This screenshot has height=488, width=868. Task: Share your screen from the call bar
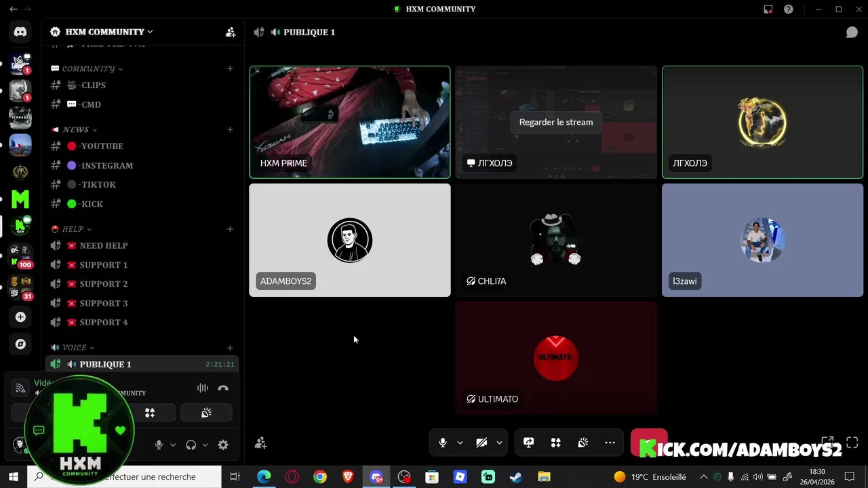click(529, 443)
